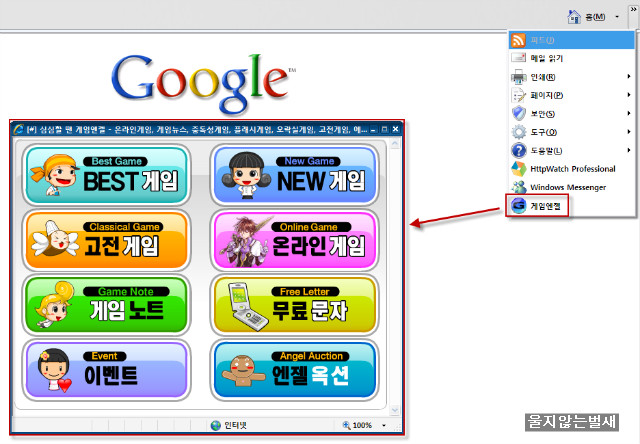Click the Tools gear icon
This screenshot has height=444, width=640.
pos(519,132)
